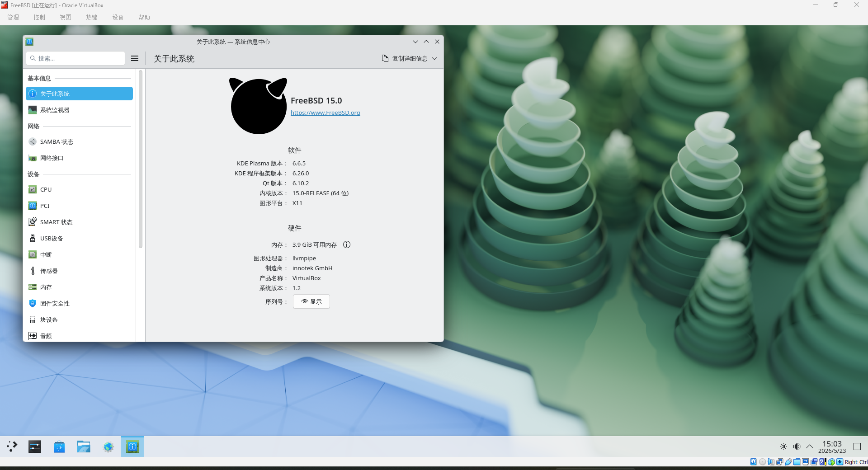Click the Info Center title bar app icon
This screenshot has height=470, width=868.
(29, 42)
